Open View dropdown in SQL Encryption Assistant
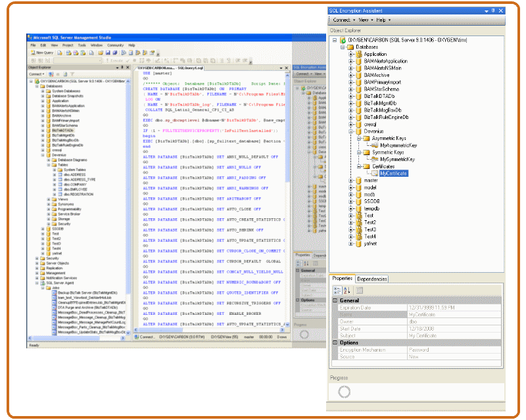This screenshot has width=526, height=420. (x=366, y=20)
